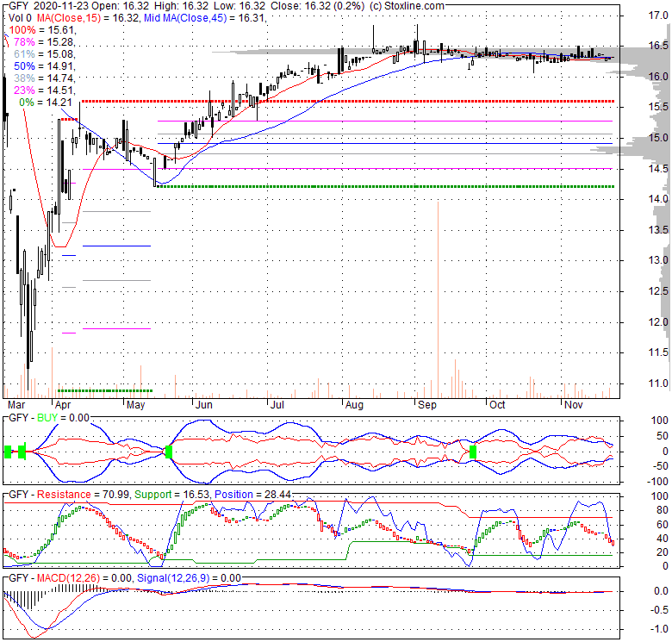Click the 80 label on Position panel axis

(663, 510)
